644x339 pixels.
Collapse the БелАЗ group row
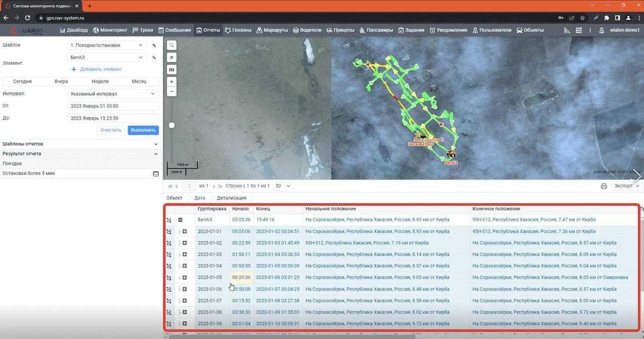point(180,220)
